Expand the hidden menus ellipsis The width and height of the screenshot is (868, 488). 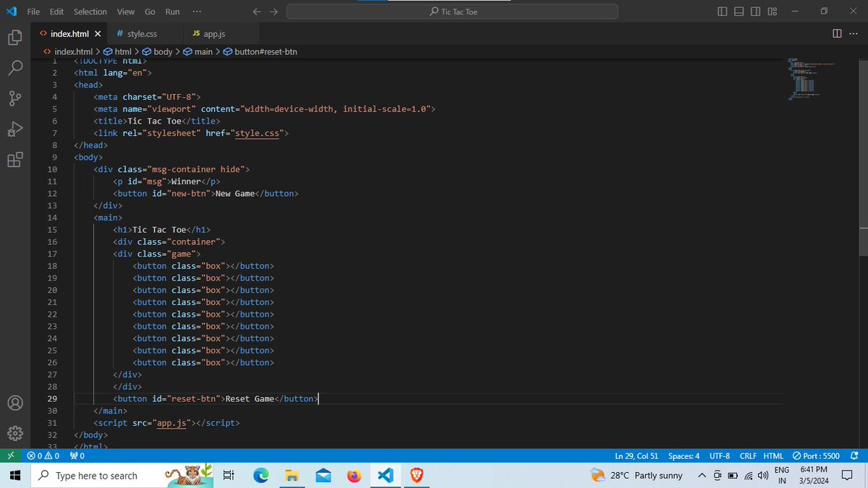click(x=197, y=12)
